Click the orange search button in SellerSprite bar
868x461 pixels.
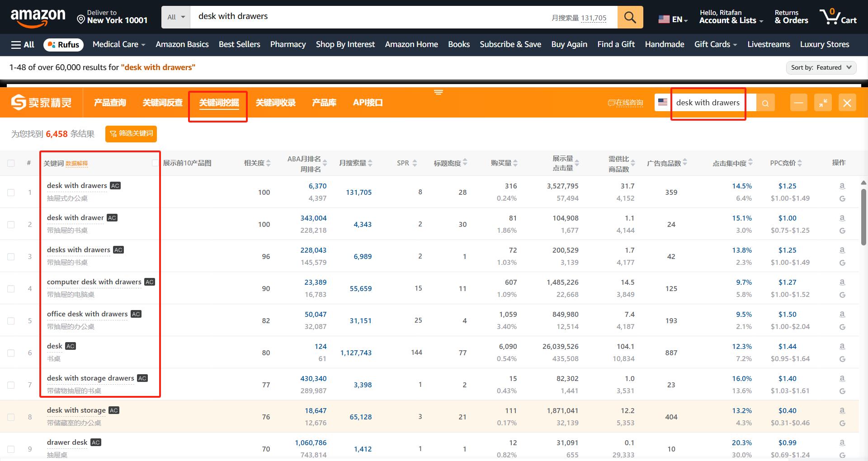pos(765,103)
